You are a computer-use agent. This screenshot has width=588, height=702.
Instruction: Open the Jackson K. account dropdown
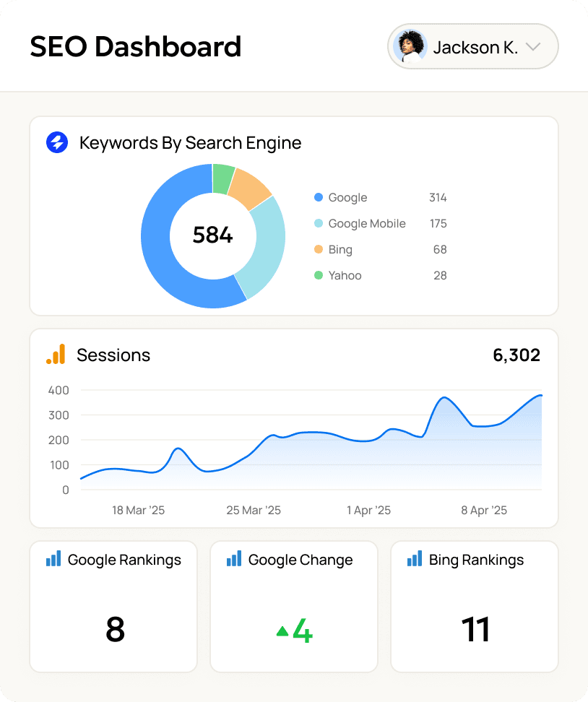click(533, 46)
